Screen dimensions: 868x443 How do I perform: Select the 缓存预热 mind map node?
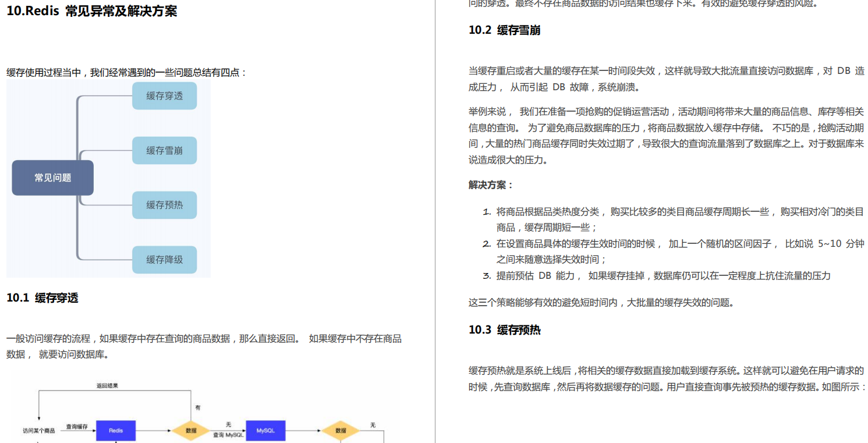pyautogui.click(x=164, y=205)
